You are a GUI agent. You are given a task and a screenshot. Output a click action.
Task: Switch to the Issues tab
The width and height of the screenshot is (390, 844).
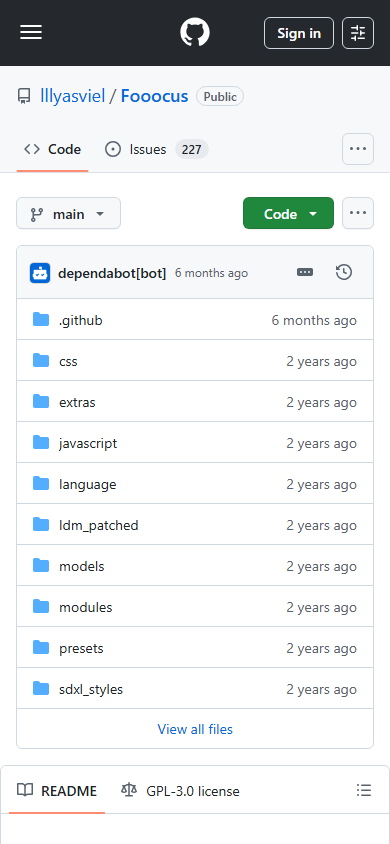pos(156,149)
